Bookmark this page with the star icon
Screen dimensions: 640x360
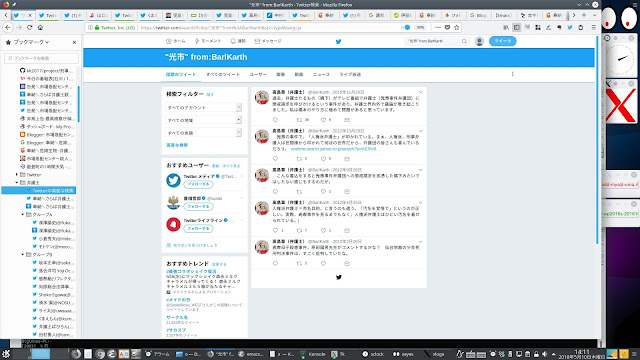click(x=457, y=27)
